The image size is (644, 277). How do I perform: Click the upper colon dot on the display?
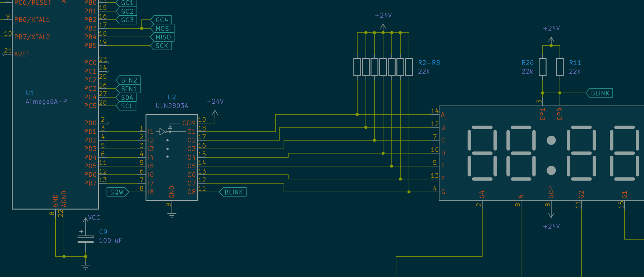(x=551, y=140)
